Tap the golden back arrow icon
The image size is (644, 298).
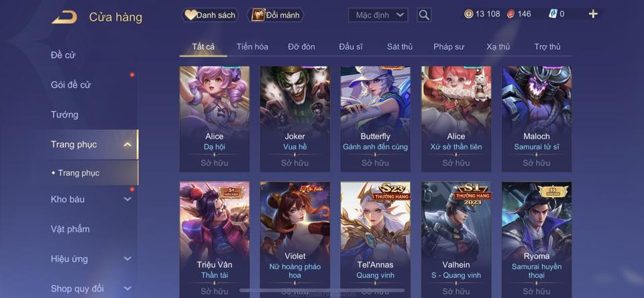pos(64,17)
